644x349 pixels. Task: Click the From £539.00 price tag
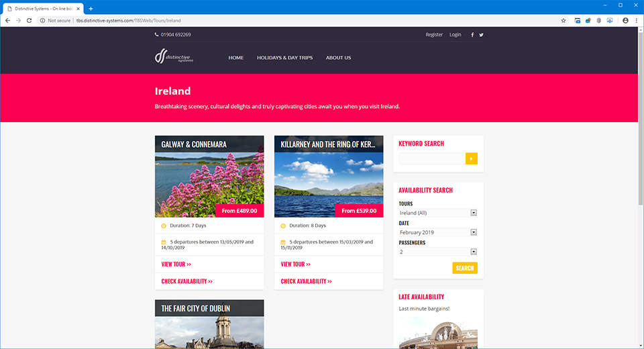coord(359,211)
